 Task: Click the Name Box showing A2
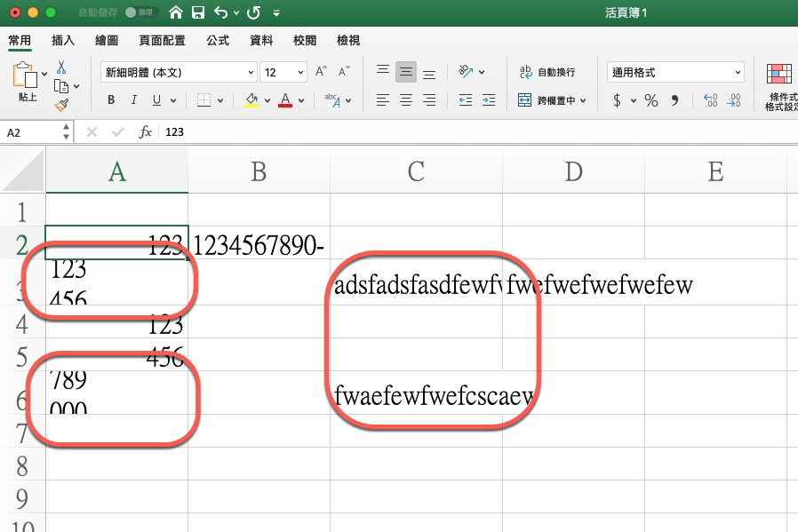[31, 131]
